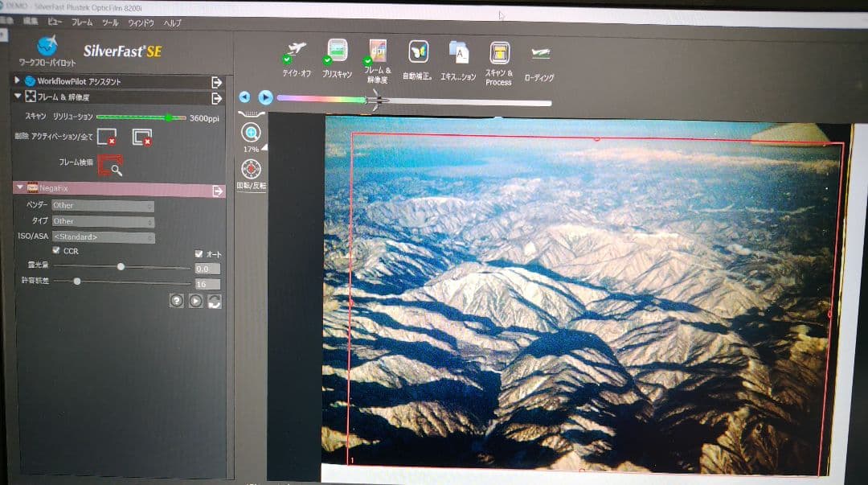Click the blue previous-step arrow button
Viewport: 868px width, 485px height.
[244, 97]
